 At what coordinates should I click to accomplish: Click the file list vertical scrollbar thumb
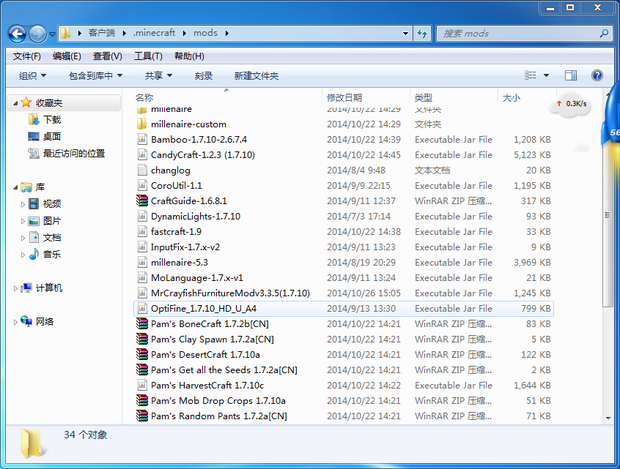click(x=607, y=216)
